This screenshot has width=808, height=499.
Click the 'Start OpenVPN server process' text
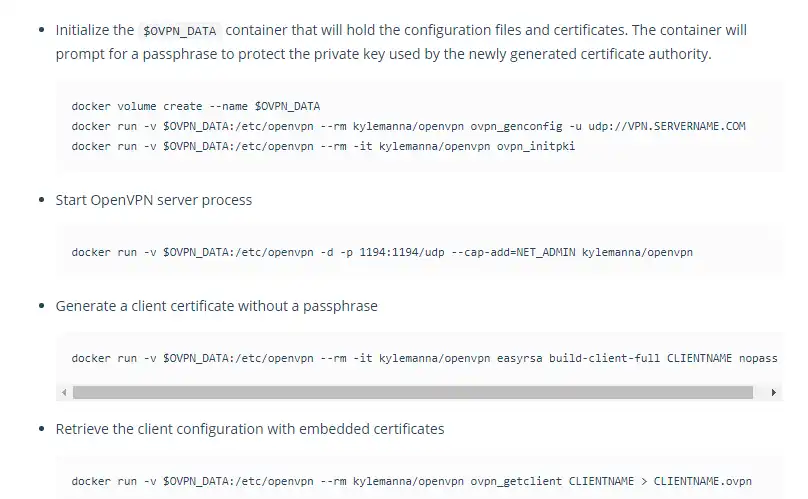[x=154, y=200]
